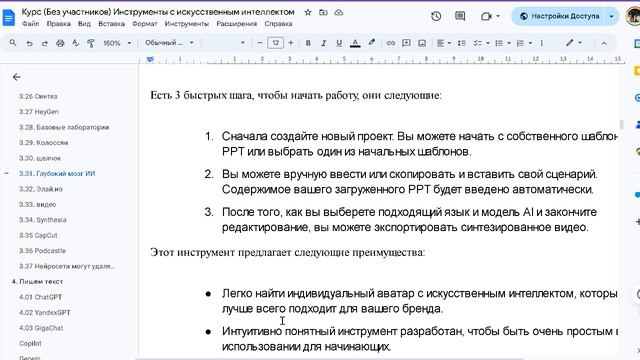Run spelling and grammar check
Image resolution: width=640 pixels, height=360 pixels.
click(x=76, y=43)
